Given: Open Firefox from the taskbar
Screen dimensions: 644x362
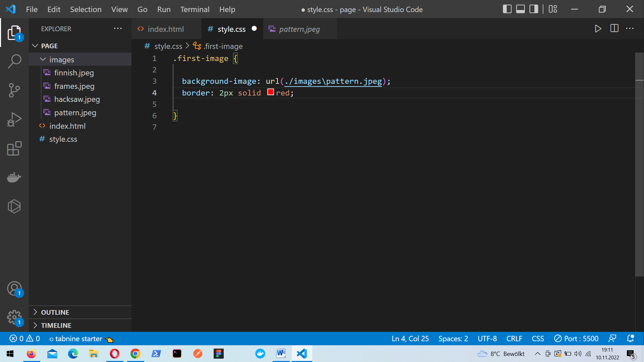Looking at the screenshot, I should click(32, 354).
